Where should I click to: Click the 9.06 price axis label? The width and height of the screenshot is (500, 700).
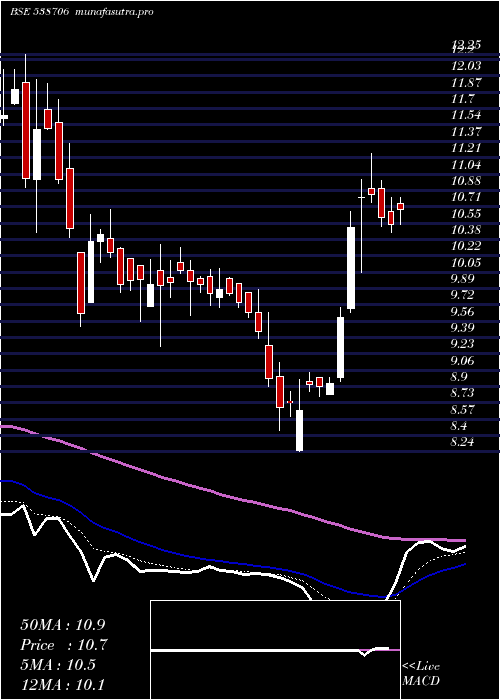464,360
